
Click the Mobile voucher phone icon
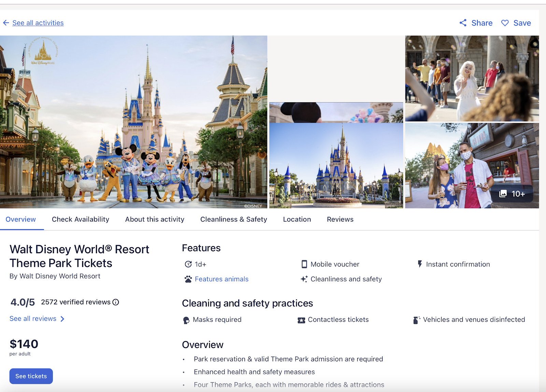pyautogui.click(x=304, y=264)
